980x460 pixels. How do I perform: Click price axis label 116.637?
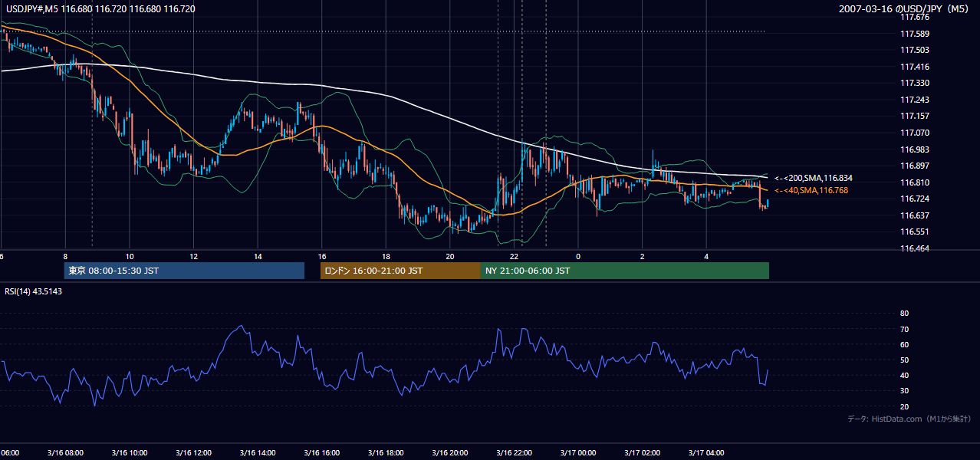point(914,215)
